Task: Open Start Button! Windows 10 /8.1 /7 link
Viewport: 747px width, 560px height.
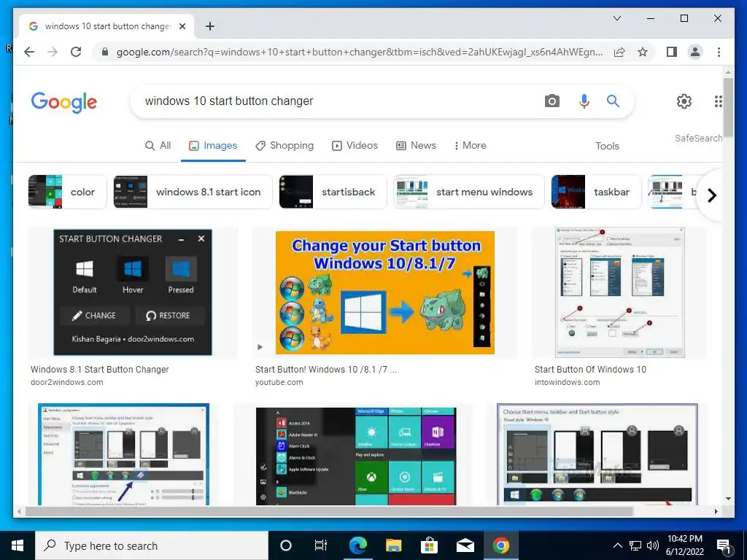Action: click(x=326, y=370)
